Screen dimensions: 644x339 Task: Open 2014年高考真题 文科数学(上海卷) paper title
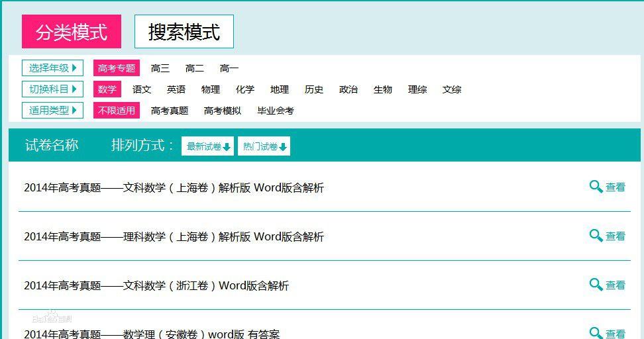click(174, 188)
